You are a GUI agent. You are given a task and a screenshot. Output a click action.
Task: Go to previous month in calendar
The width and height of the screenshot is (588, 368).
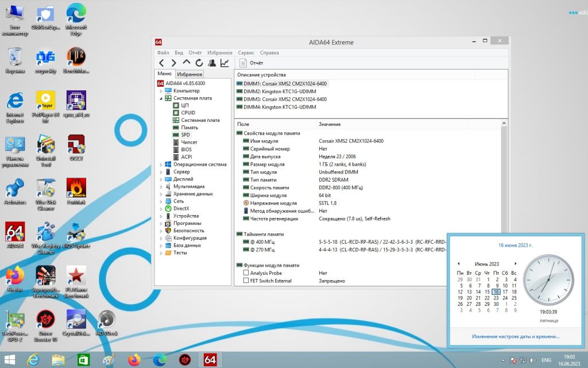tap(459, 263)
